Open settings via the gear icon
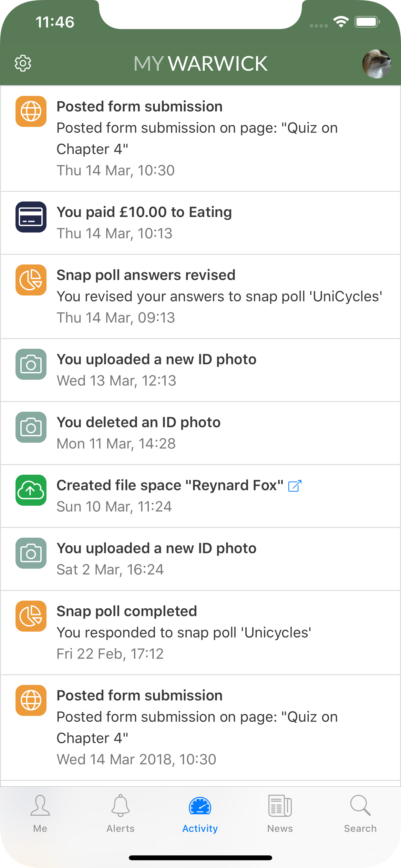Viewport: 401px width, 868px height. (23, 63)
